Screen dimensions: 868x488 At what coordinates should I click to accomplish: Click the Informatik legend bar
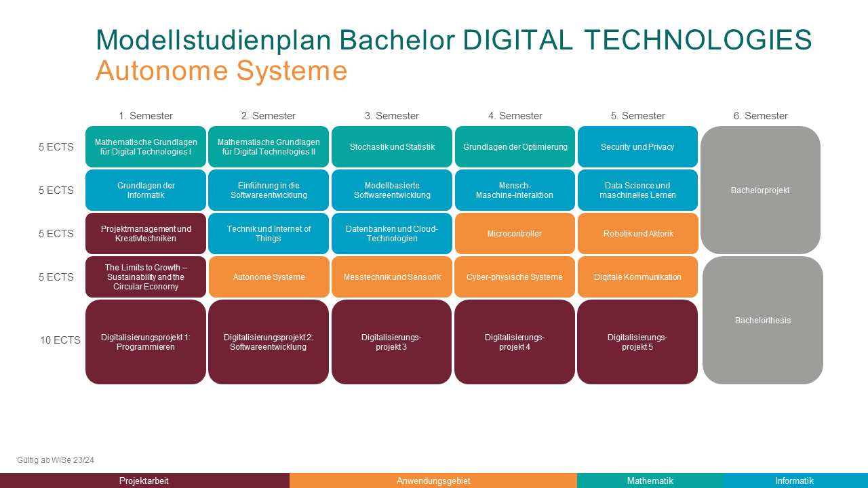click(x=795, y=481)
